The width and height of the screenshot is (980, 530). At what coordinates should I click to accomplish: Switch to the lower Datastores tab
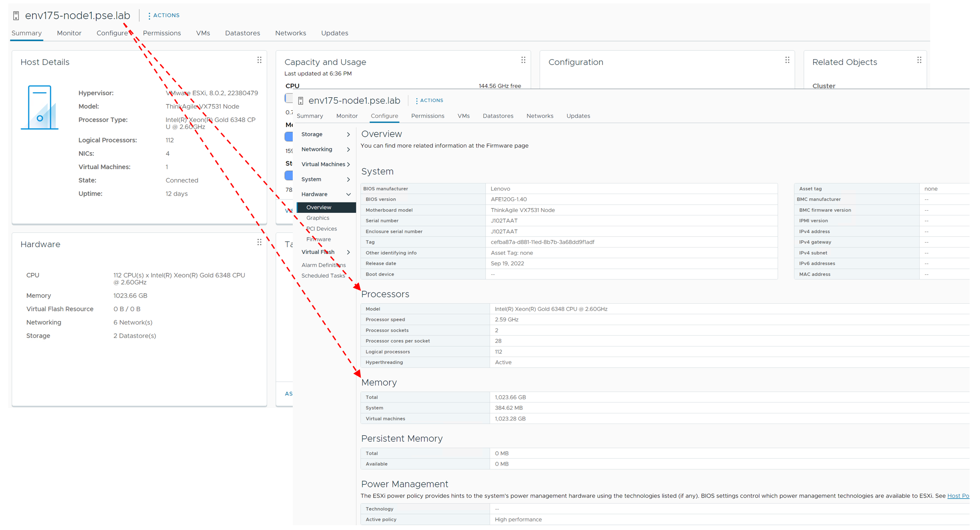click(x=498, y=116)
